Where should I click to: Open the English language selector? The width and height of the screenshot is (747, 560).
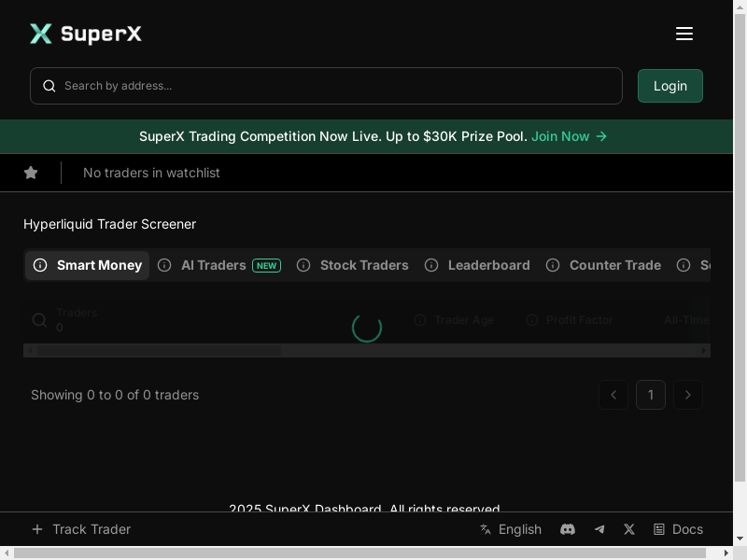511,529
